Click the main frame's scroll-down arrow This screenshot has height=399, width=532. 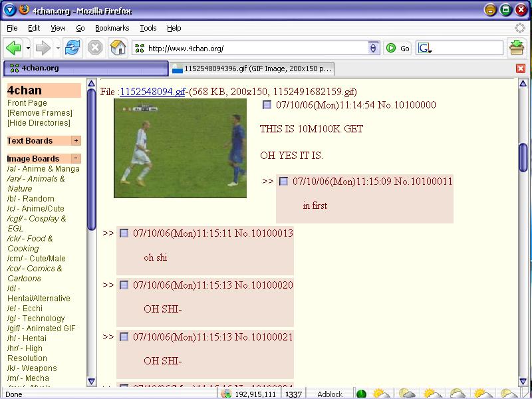(x=523, y=382)
